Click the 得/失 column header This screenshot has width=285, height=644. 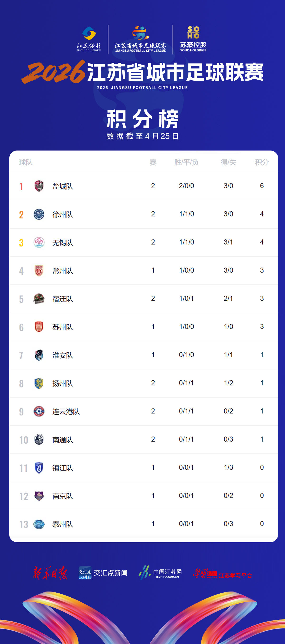228,162
